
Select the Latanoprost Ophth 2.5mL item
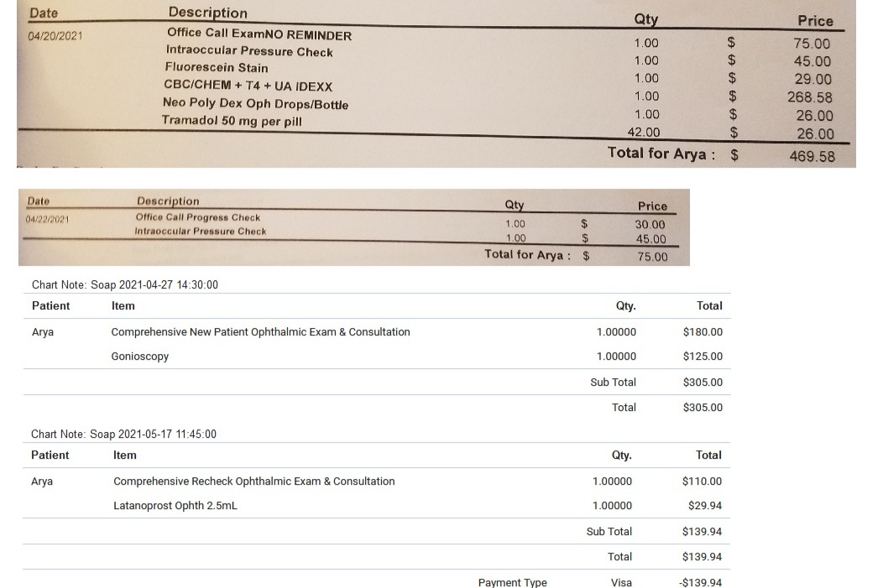175,506
